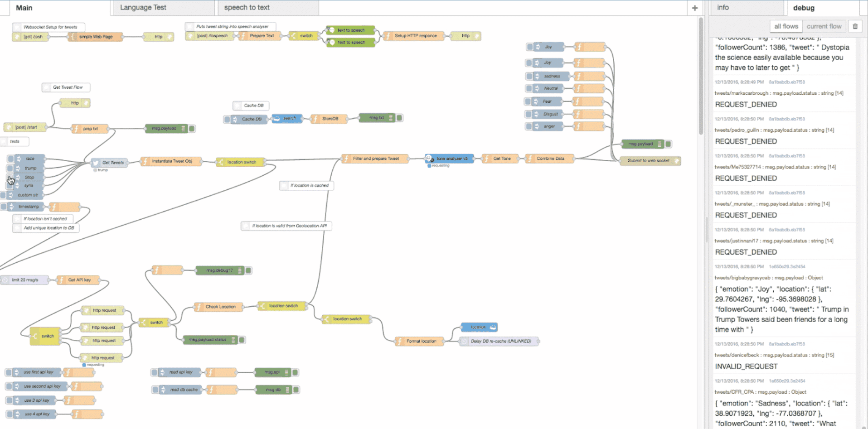The height and width of the screenshot is (429, 868).
Task: Add a new flow tab with the plus icon
Action: (694, 8)
